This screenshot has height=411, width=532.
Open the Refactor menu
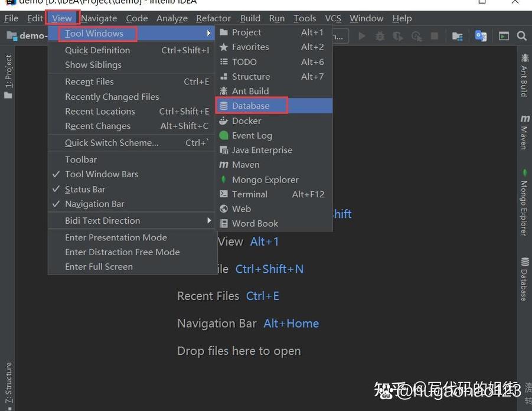click(x=213, y=18)
